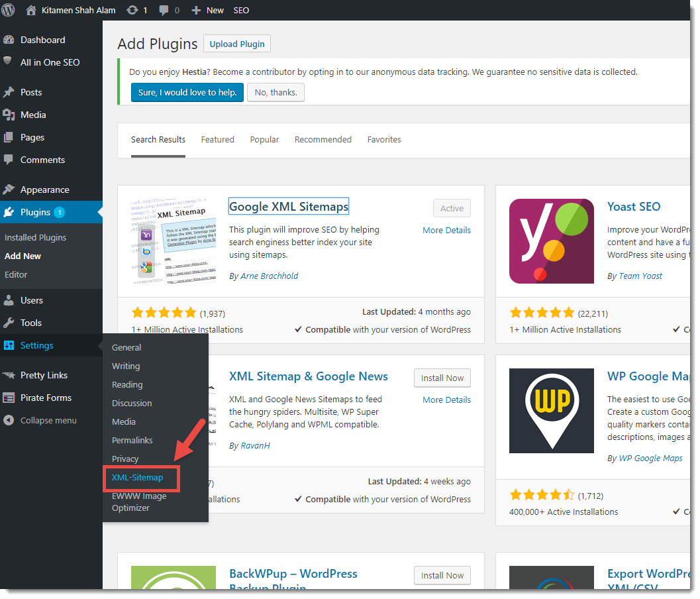The height and width of the screenshot is (599, 700).
Task: Click the Pages icon in sidebar
Action: [8, 137]
